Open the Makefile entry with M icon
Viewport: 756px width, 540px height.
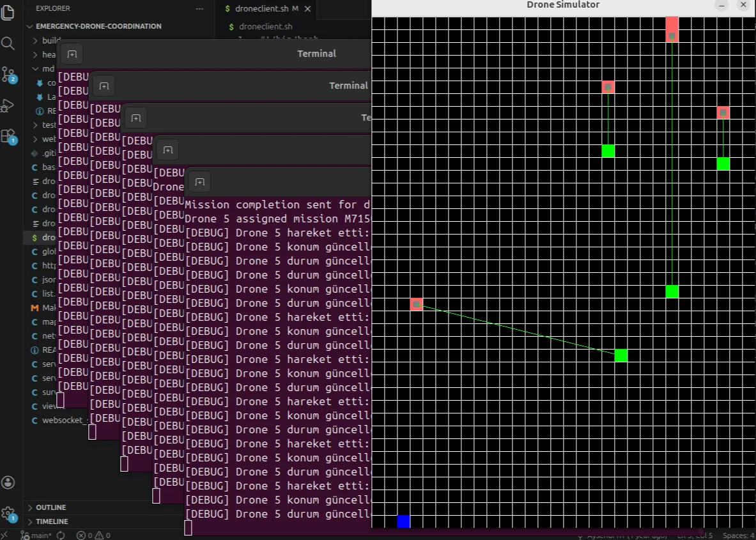43,307
